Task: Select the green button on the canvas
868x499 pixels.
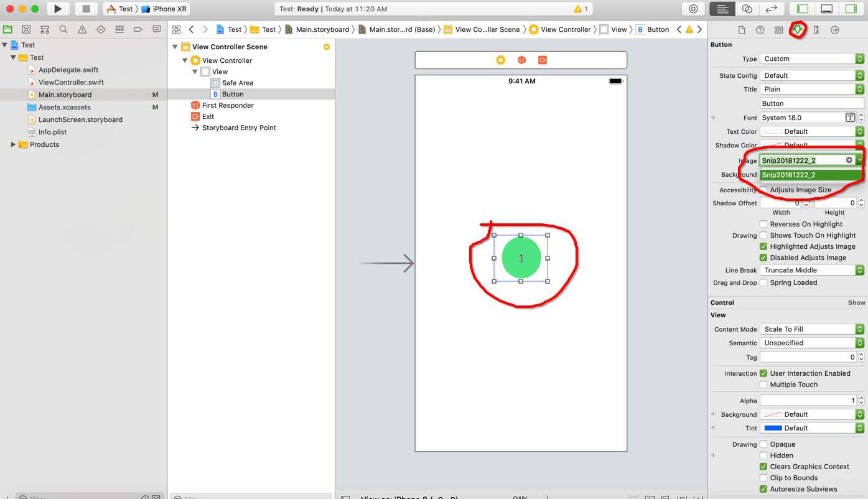Action: (x=521, y=258)
